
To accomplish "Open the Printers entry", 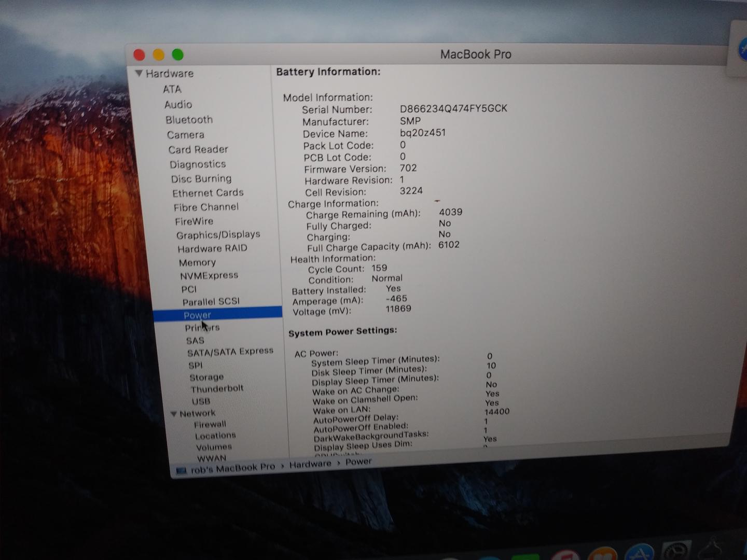I will pos(202,328).
